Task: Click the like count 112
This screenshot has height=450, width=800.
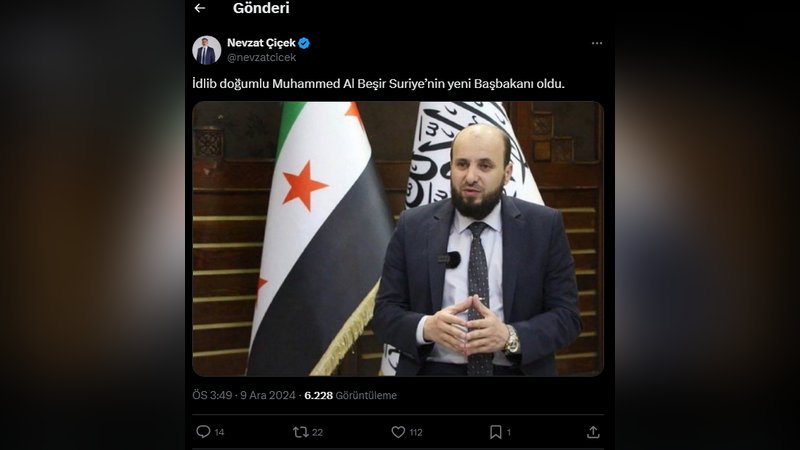Action: coord(416,433)
